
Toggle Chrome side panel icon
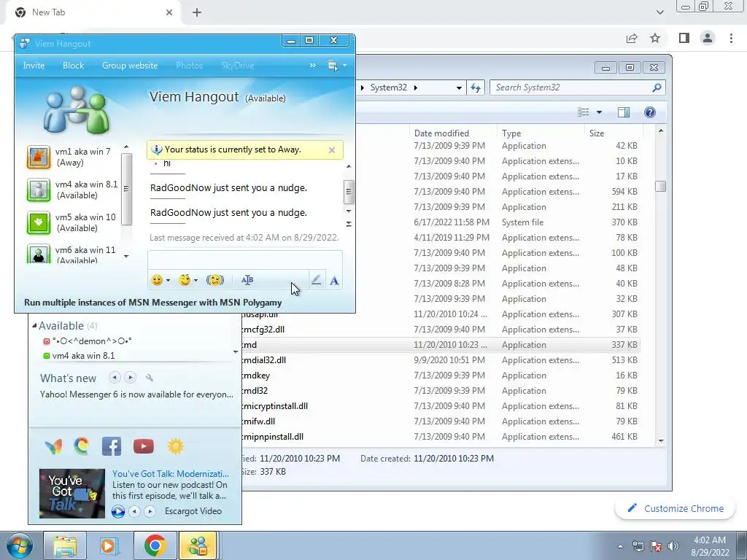(684, 38)
